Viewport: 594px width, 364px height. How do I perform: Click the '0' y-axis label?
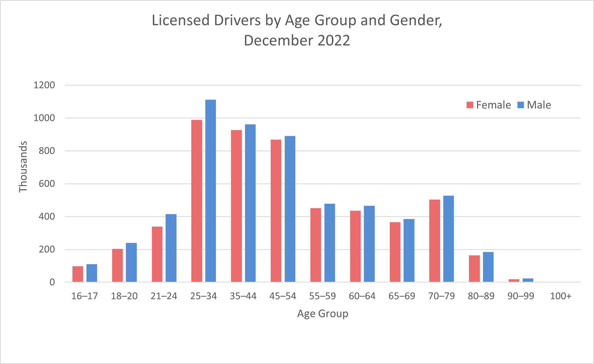[52, 282]
